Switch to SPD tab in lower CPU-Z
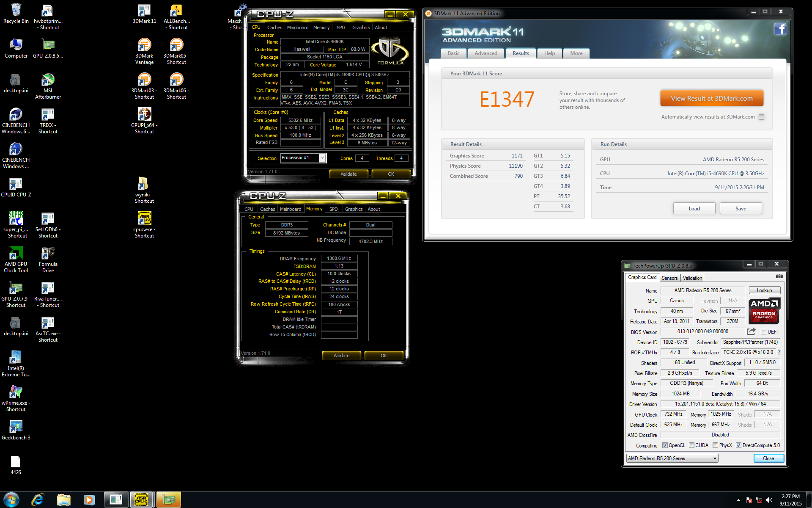 334,209
